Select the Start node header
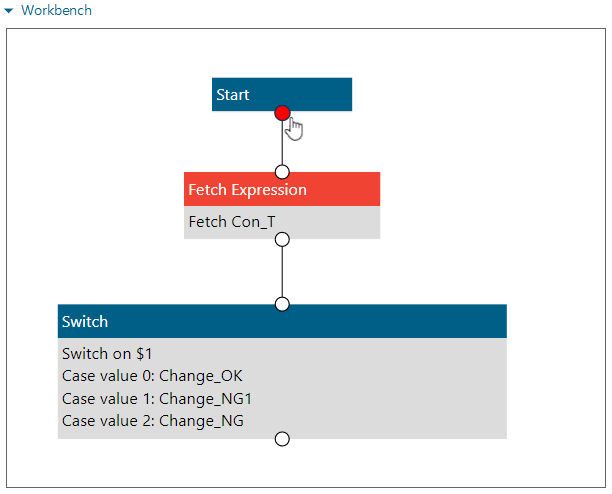This screenshot has height=494, width=612. coord(281,94)
